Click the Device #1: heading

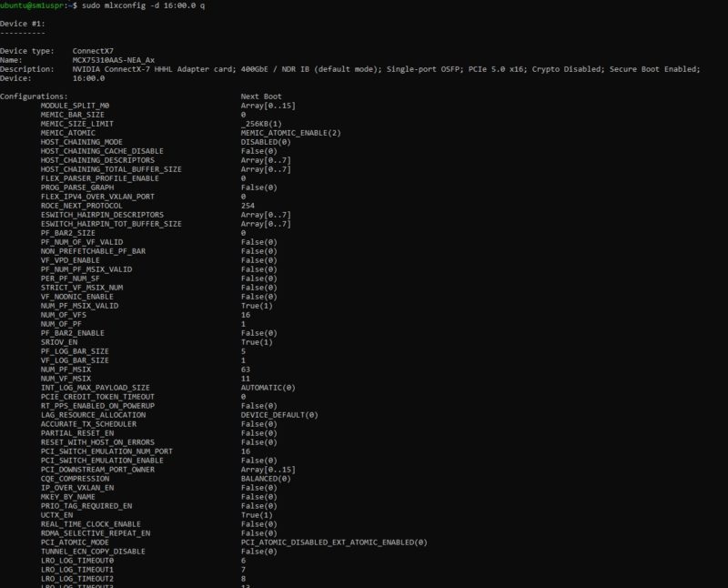[x=23, y=23]
